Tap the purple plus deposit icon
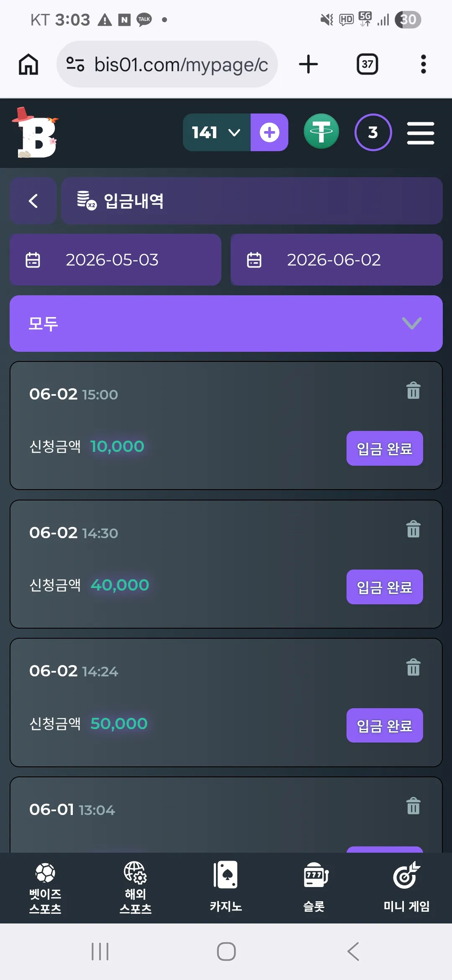The height and width of the screenshot is (980, 452). coord(269,132)
